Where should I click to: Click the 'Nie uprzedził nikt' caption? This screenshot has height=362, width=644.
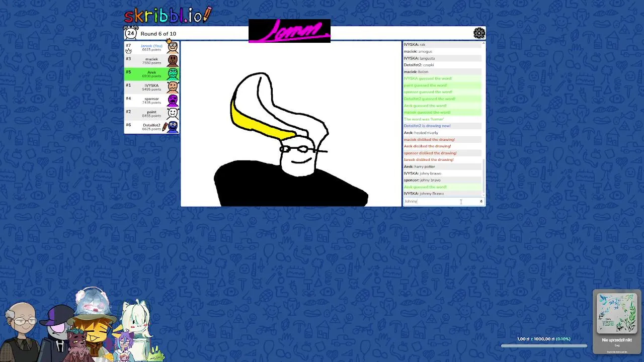[x=617, y=340]
